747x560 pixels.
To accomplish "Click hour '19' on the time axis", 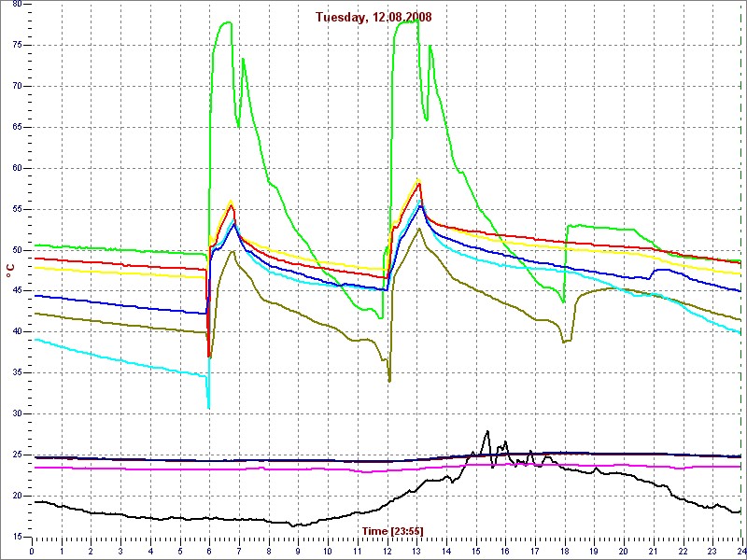I will pyautogui.click(x=594, y=551).
